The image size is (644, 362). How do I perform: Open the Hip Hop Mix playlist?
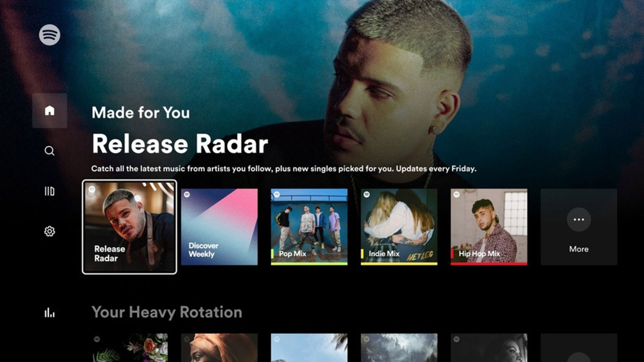tap(489, 227)
